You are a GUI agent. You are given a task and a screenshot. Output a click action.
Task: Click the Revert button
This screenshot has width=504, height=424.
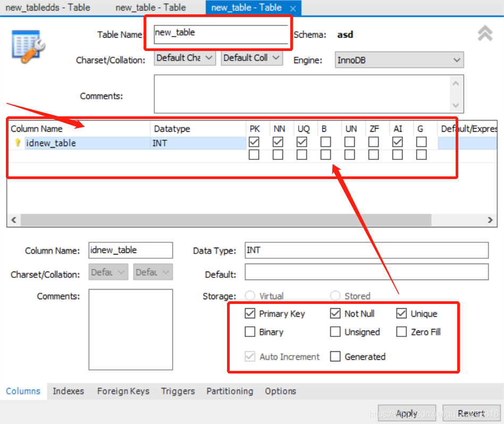[471, 413]
